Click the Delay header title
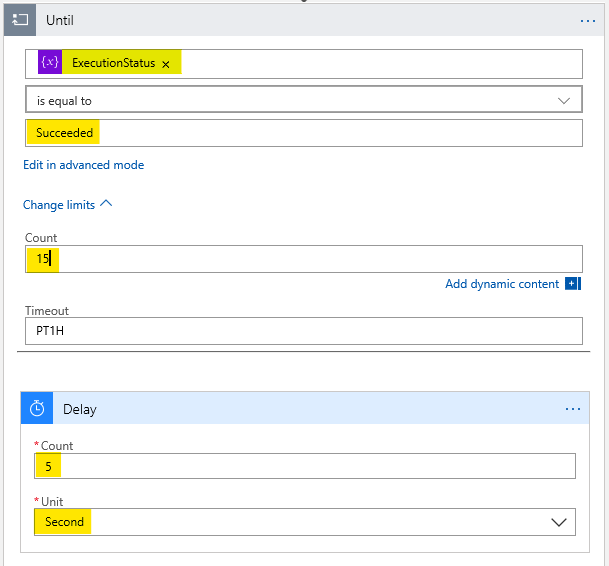The width and height of the screenshot is (609, 566). point(79,409)
